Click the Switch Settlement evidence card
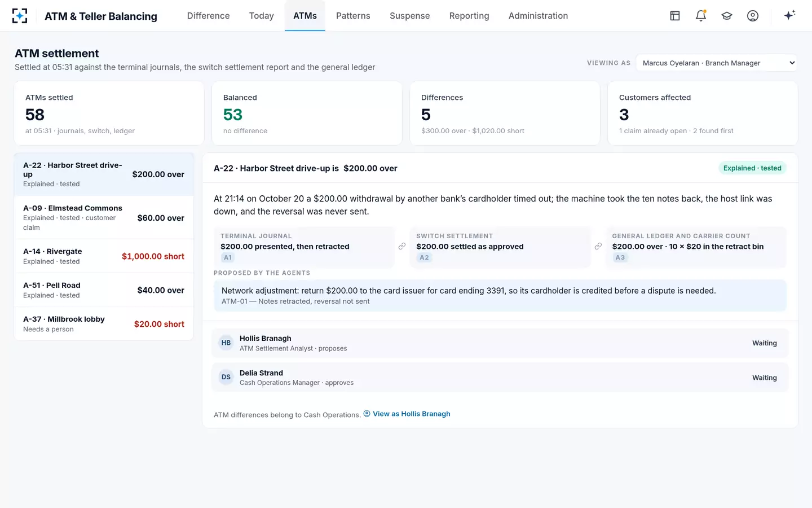812x508 pixels. 500,247
